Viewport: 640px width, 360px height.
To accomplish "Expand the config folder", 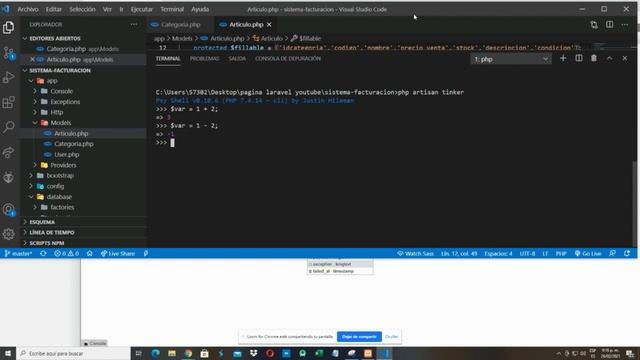I will click(x=55, y=186).
